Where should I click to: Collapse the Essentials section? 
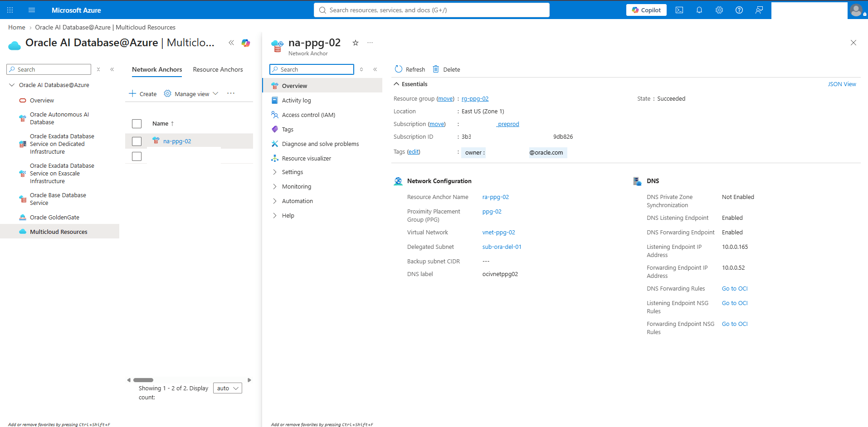click(x=396, y=84)
